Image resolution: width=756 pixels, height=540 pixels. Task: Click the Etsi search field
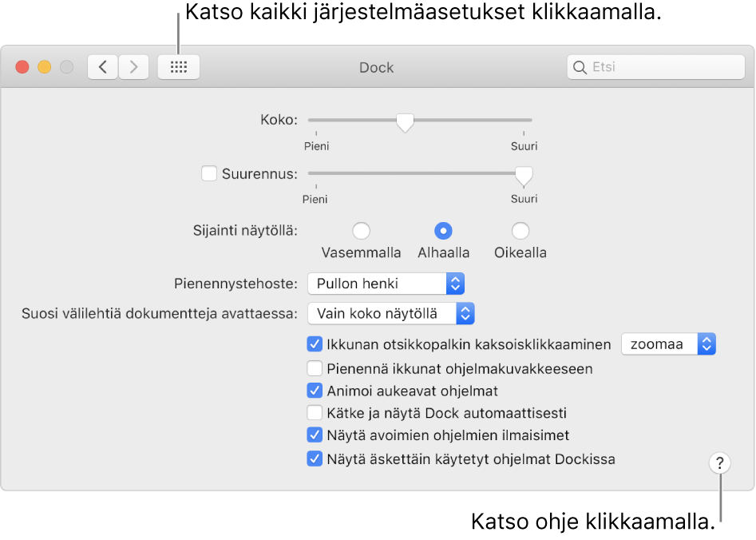pyautogui.click(x=664, y=68)
